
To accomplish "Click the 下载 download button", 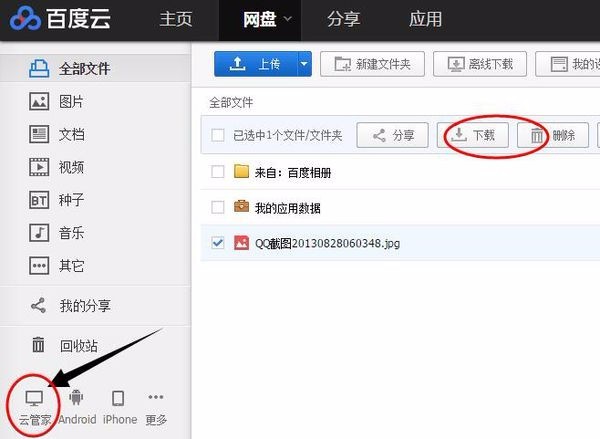I will (x=473, y=135).
